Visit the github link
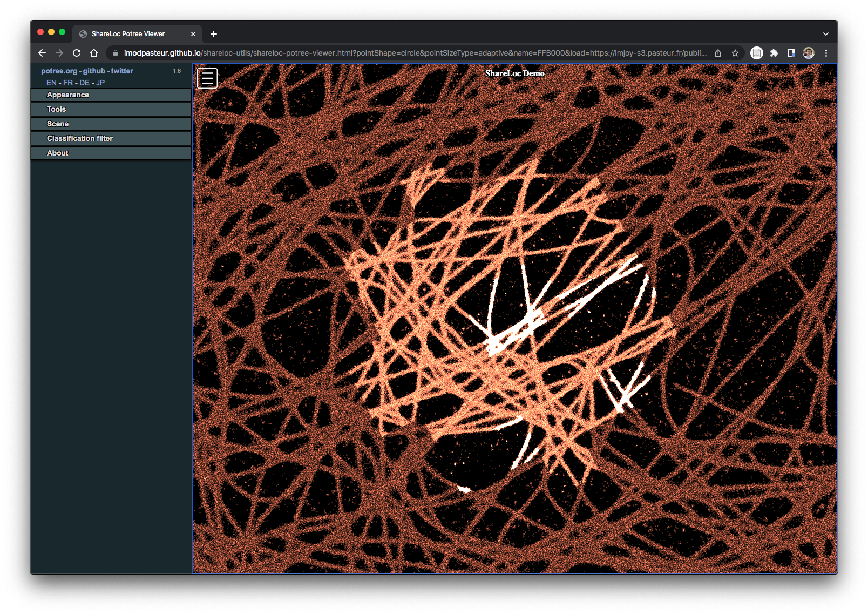Screen dimensions: 868x614 point(93,70)
